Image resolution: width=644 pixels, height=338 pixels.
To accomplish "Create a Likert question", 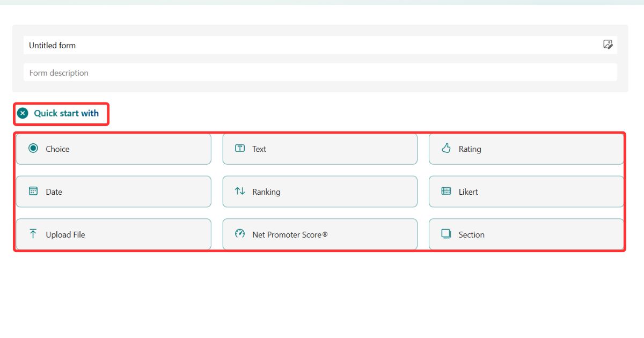I will point(525,192).
